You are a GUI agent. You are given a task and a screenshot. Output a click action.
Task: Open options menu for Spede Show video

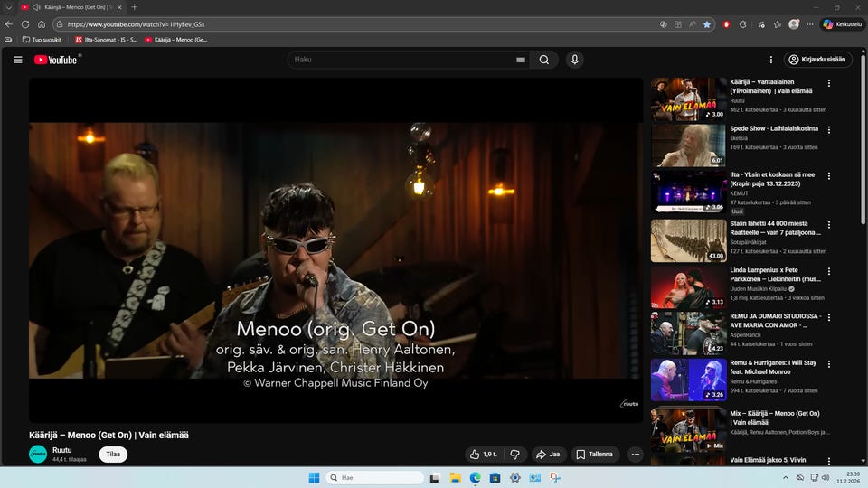click(x=829, y=129)
